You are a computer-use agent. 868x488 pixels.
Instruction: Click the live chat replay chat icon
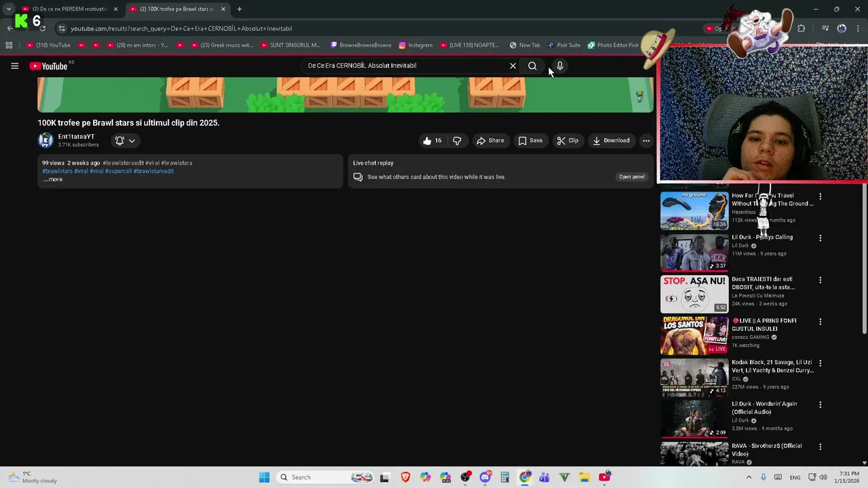click(358, 177)
